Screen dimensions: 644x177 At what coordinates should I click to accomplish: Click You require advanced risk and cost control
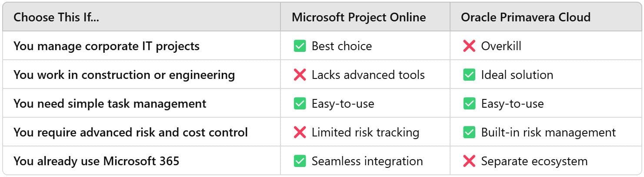(130, 132)
